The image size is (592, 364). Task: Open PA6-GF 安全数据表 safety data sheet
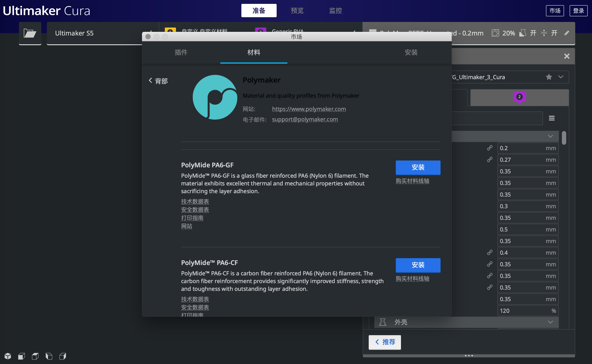pos(195,210)
